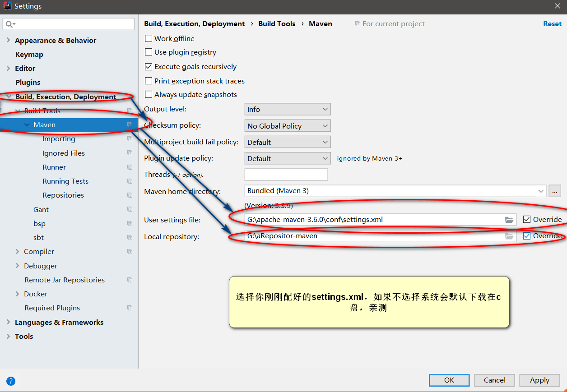Click the project-level icon beside Importing
The image size is (567, 392).
tap(130, 139)
